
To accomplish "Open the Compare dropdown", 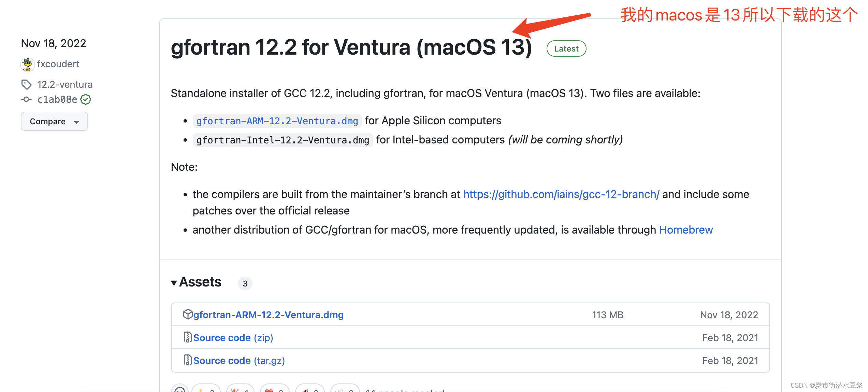I will coord(54,121).
